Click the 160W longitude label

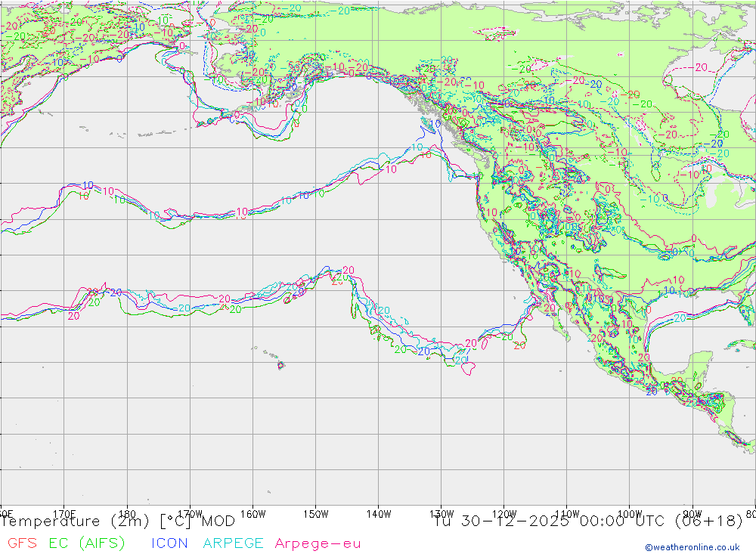pyautogui.click(x=253, y=513)
